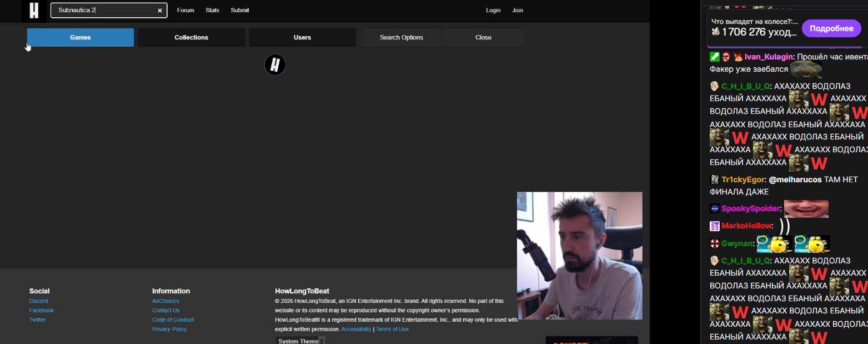Click the first yellow fish emote by Gwynan
Image resolution: width=868 pixels, height=344 pixels.
[x=774, y=243]
